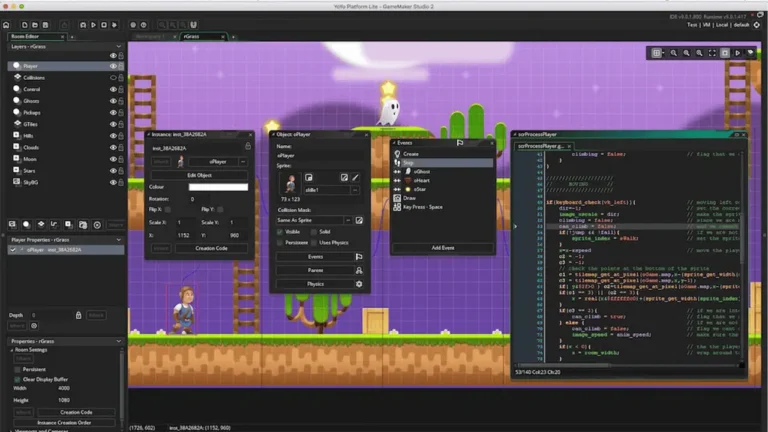Open sprite selection menu beside sIdle1
Viewport: 768px width, 432px height.
pos(355,190)
